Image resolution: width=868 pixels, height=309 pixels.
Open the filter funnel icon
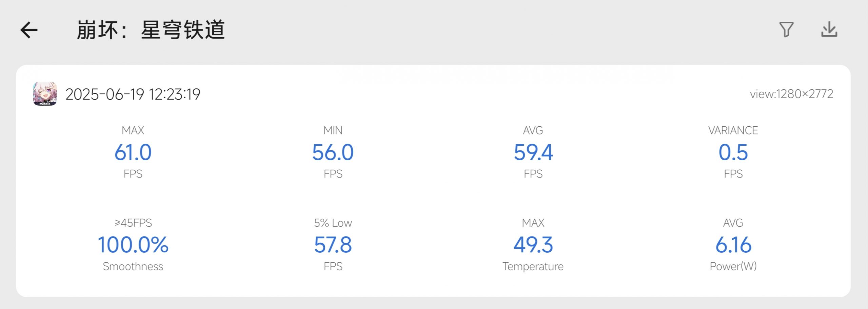[x=786, y=30]
